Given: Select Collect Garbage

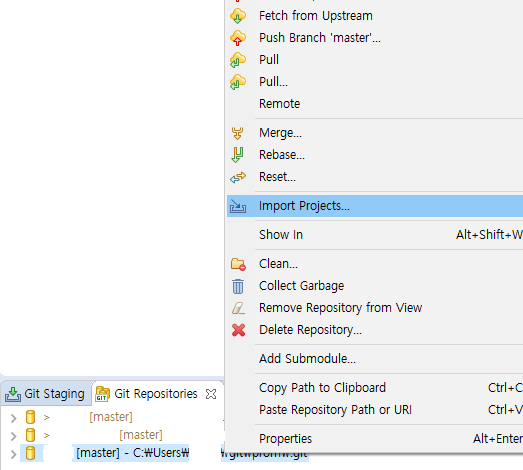Looking at the screenshot, I should 375,286.
